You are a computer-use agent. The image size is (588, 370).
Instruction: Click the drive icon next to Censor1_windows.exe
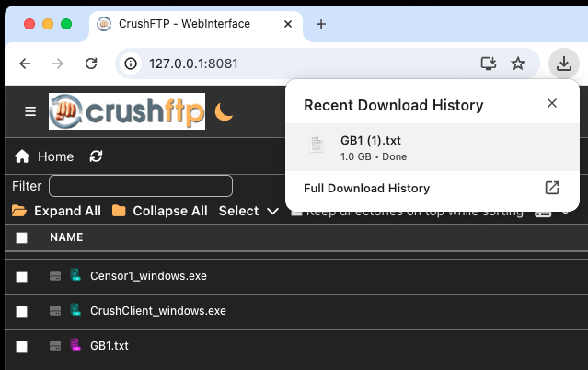point(55,276)
